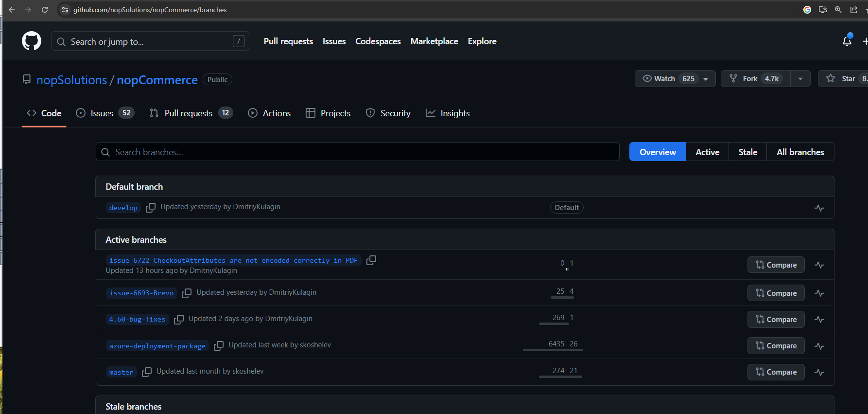Expand the Watch notifications dropdown

(x=706, y=79)
